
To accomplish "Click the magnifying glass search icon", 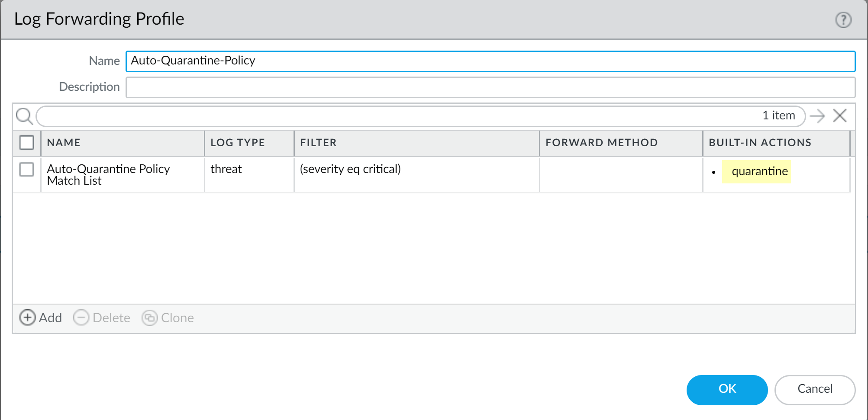I will 24,116.
